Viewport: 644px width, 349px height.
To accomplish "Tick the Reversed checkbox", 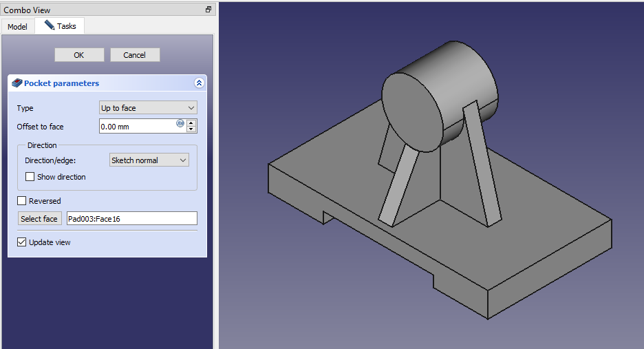I will tap(22, 201).
